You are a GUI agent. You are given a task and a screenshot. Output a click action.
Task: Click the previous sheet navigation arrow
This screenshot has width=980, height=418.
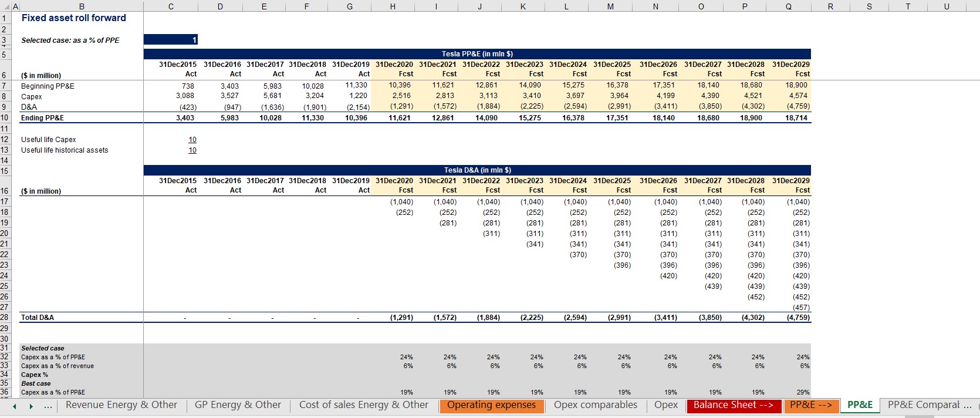(15, 406)
